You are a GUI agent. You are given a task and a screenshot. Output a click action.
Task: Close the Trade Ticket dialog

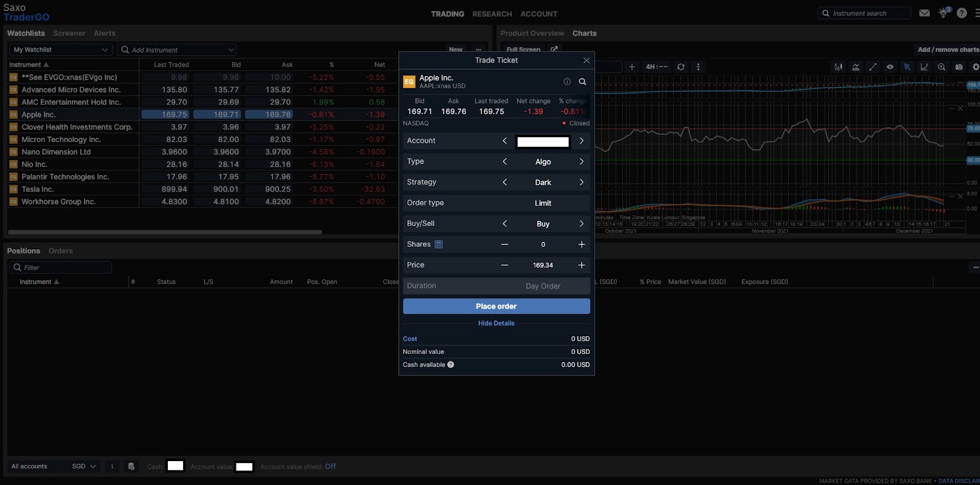(586, 60)
